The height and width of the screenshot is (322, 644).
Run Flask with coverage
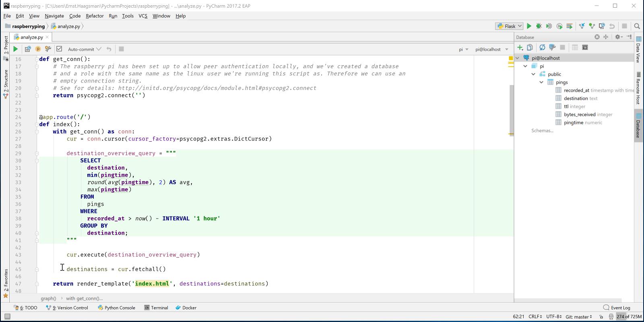click(549, 26)
